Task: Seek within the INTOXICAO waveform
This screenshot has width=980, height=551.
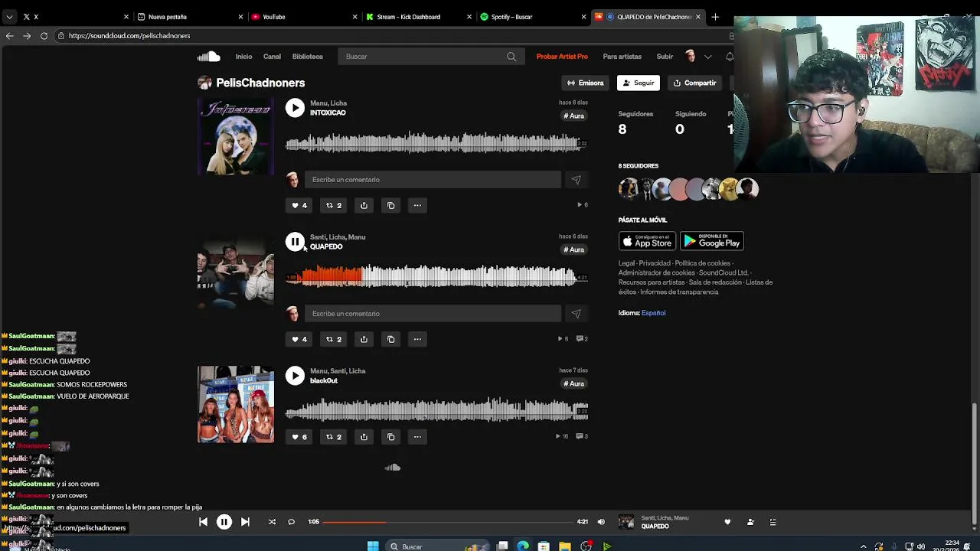Action: [436, 142]
